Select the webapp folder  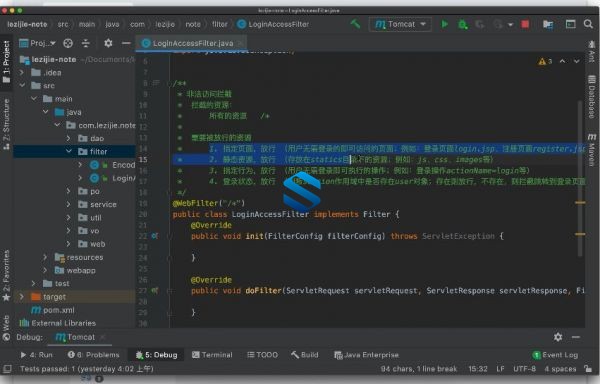(x=75, y=270)
